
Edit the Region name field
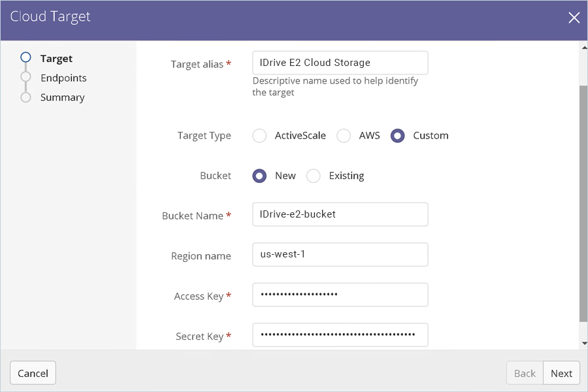pos(340,254)
